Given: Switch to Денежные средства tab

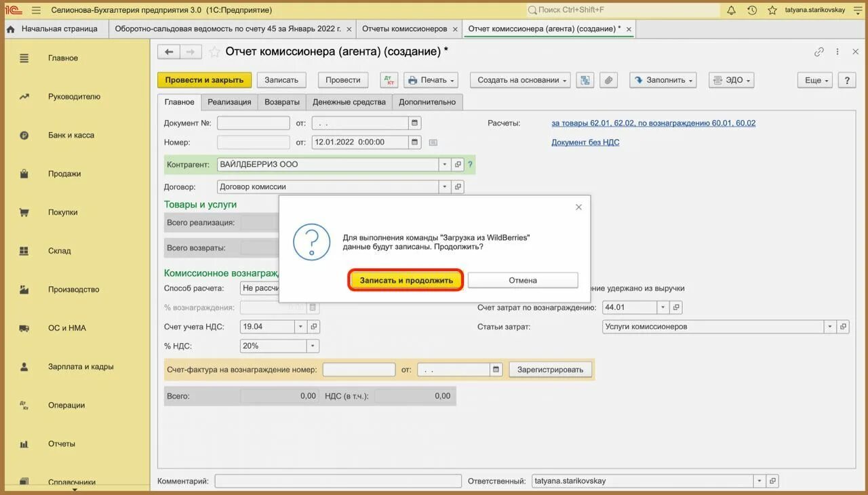Looking at the screenshot, I should pos(350,102).
